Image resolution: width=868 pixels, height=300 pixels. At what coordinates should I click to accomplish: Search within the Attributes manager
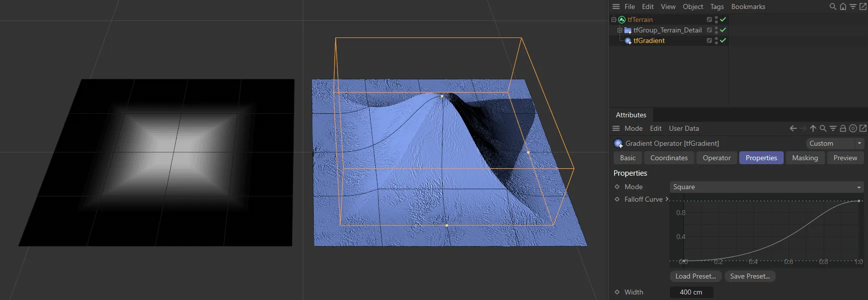(x=823, y=128)
